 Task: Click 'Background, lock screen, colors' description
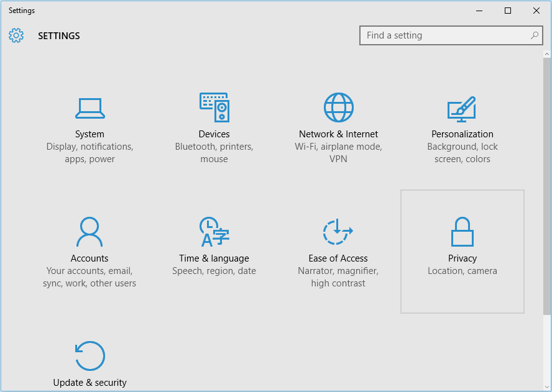pyautogui.click(x=462, y=153)
